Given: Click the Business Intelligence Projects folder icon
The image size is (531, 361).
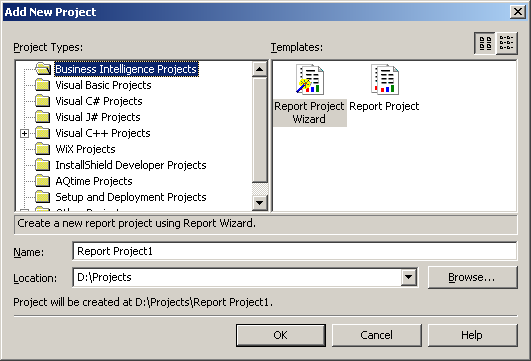Looking at the screenshot, I should tap(43, 69).
